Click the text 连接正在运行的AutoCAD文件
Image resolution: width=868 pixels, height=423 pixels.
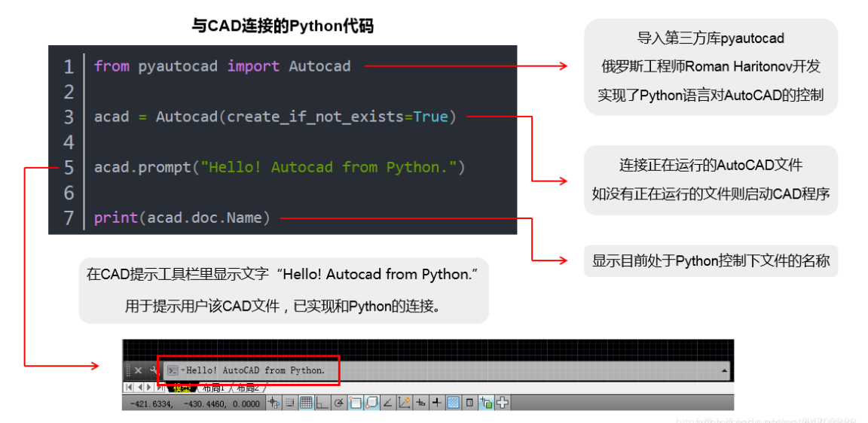(711, 166)
